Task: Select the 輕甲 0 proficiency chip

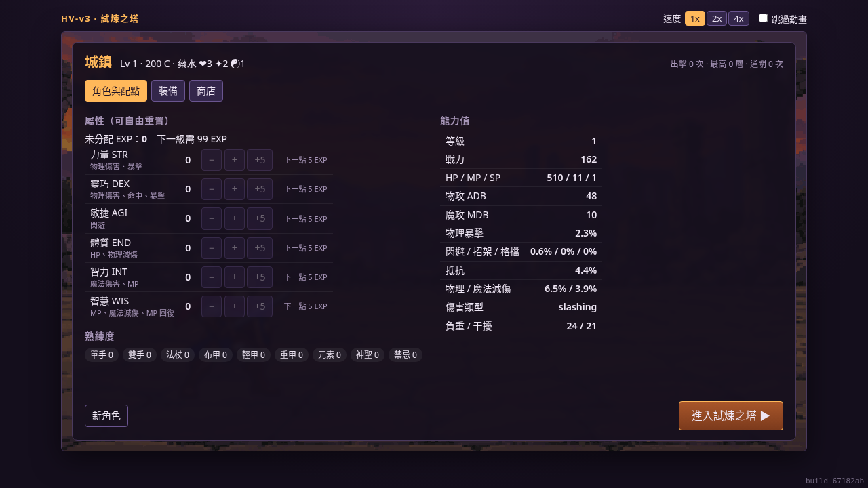Action: (x=254, y=354)
